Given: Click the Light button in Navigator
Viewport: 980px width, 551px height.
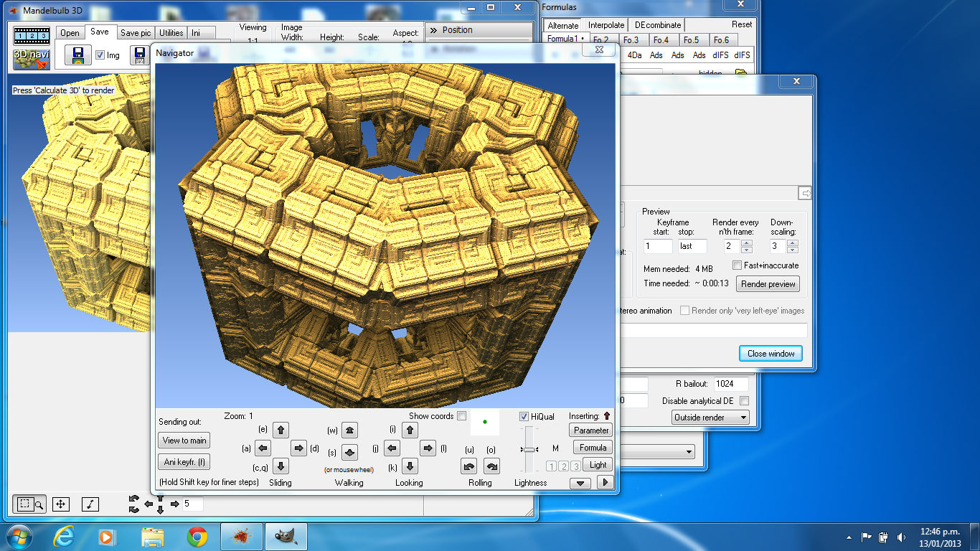Looking at the screenshot, I should tap(598, 465).
